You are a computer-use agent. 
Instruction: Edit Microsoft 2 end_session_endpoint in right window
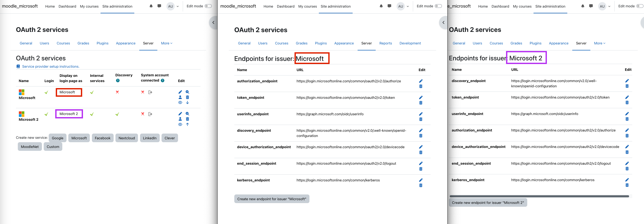[x=627, y=163]
